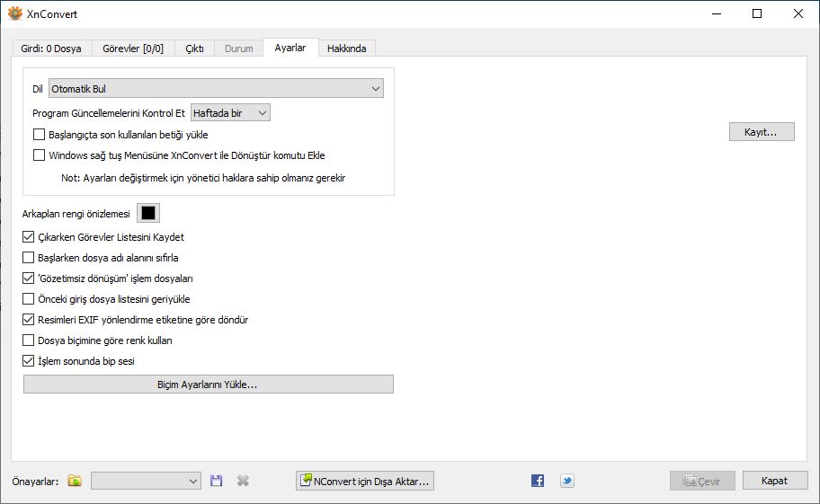Toggle 'Gözetimsiz dönüşüm' işlem dosyaları checkbox
The width and height of the screenshot is (820, 504).
pos(28,279)
